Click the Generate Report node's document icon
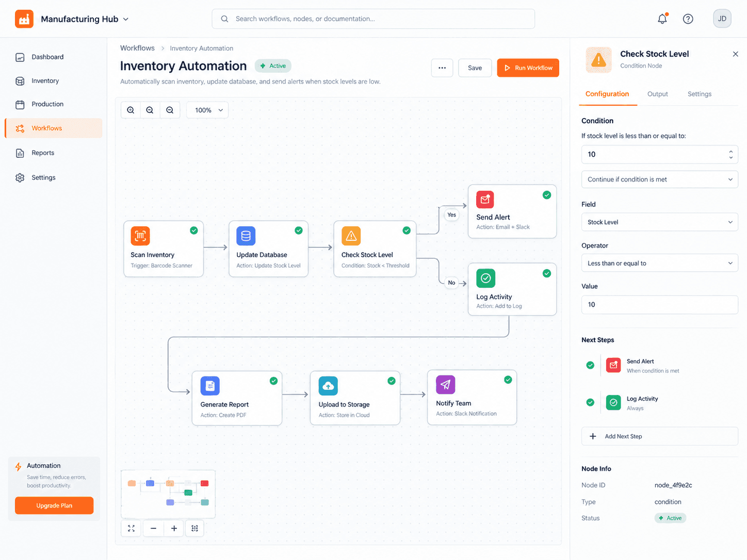This screenshot has width=747, height=560. click(x=210, y=386)
